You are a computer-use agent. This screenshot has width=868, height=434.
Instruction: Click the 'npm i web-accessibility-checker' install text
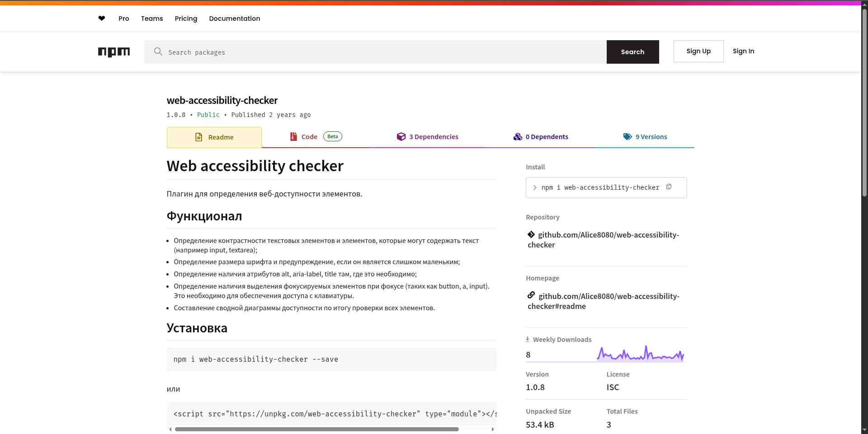coord(600,187)
